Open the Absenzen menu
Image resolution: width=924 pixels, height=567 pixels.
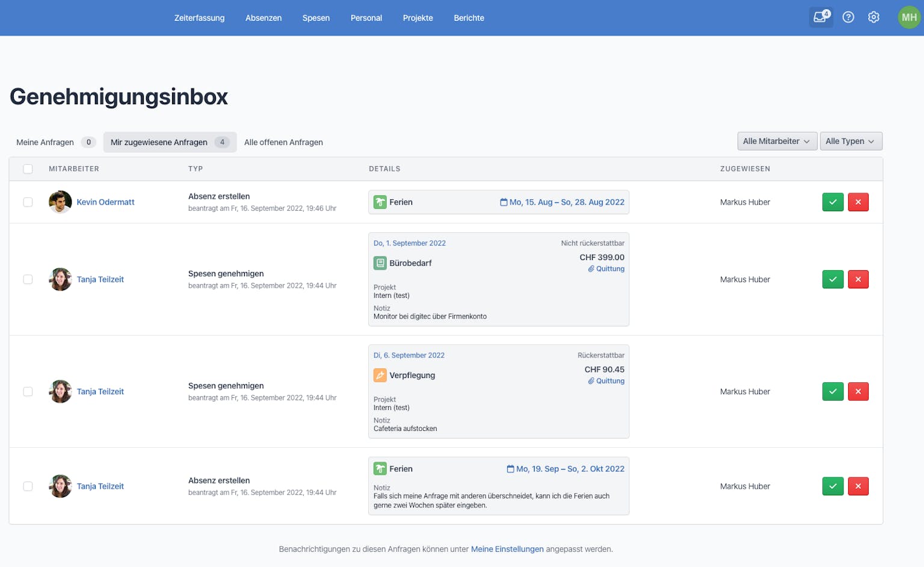pyautogui.click(x=263, y=18)
